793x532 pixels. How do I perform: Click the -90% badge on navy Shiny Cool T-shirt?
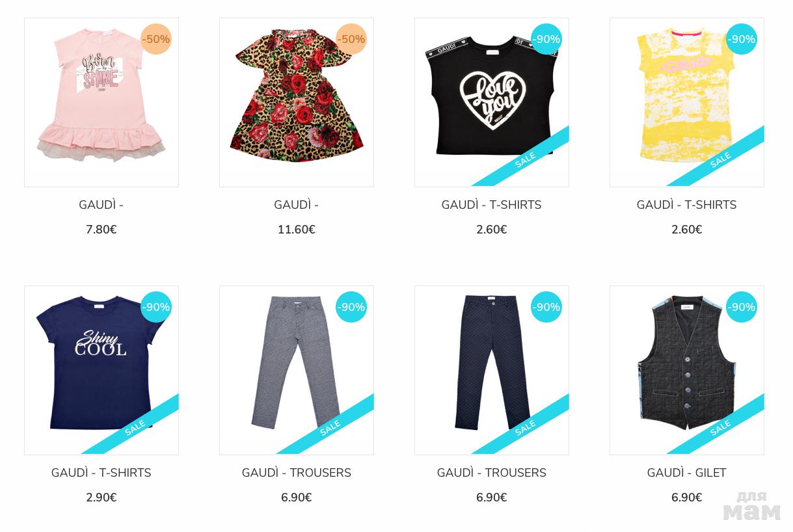tap(156, 307)
